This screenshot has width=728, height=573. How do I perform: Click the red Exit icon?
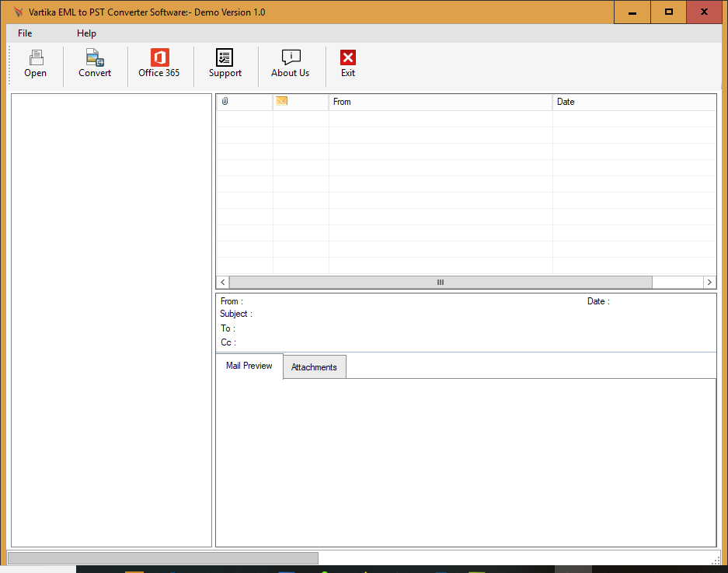pos(348,57)
